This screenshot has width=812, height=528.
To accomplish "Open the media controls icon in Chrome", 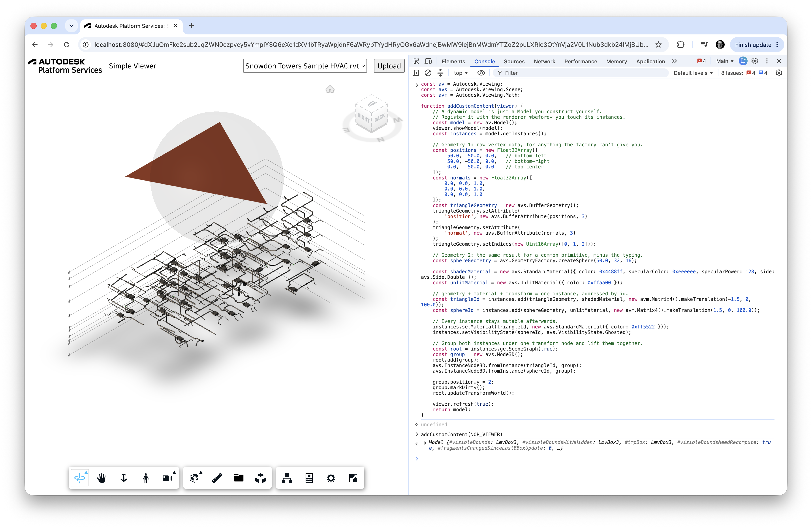I will [x=704, y=44].
